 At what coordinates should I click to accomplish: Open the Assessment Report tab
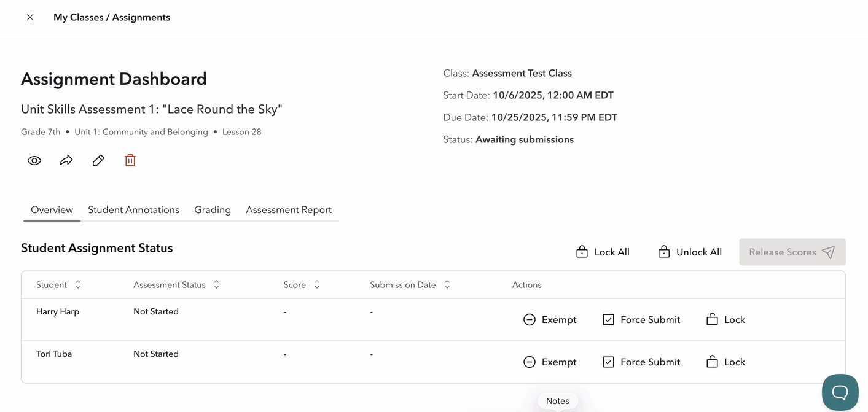(289, 210)
